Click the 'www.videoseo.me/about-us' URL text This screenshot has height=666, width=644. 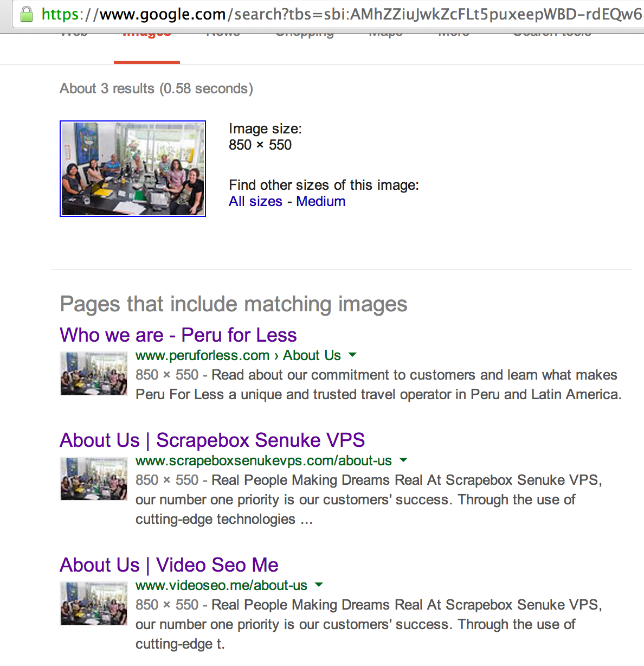point(221,585)
